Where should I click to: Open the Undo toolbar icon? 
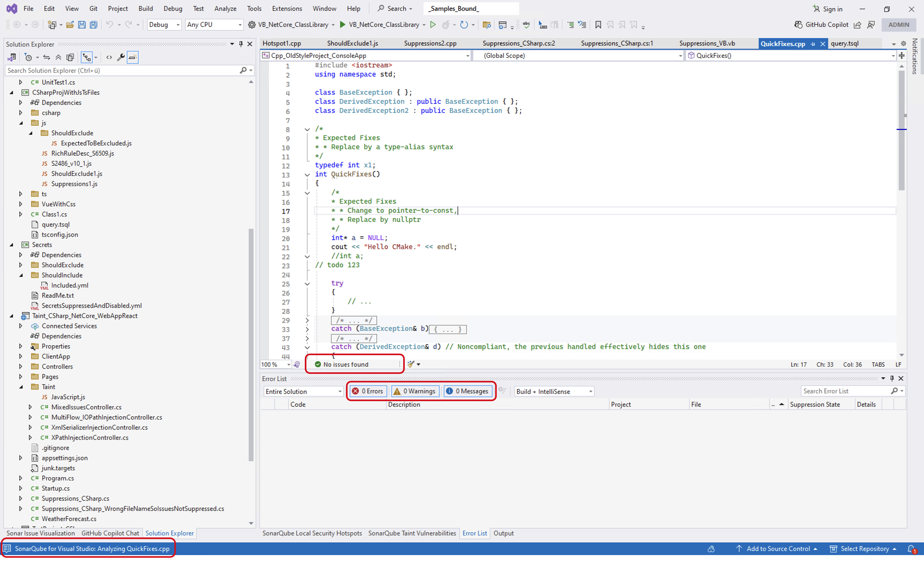(110, 24)
